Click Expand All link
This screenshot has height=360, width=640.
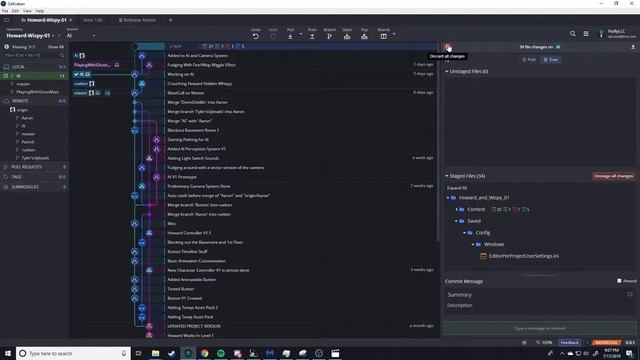457,188
